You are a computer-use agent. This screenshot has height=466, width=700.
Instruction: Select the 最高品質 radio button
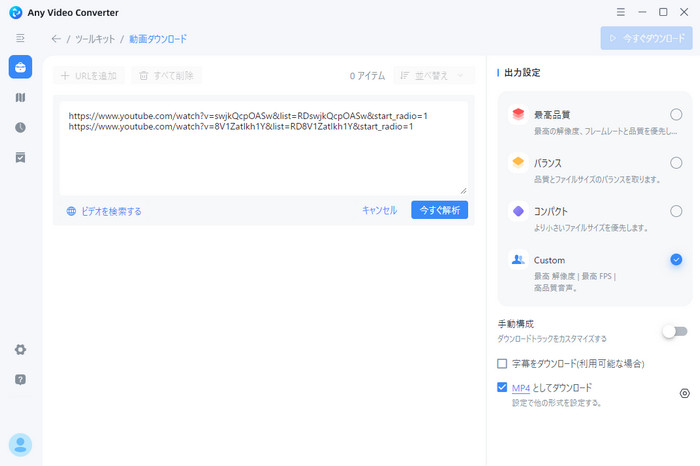pyautogui.click(x=676, y=115)
